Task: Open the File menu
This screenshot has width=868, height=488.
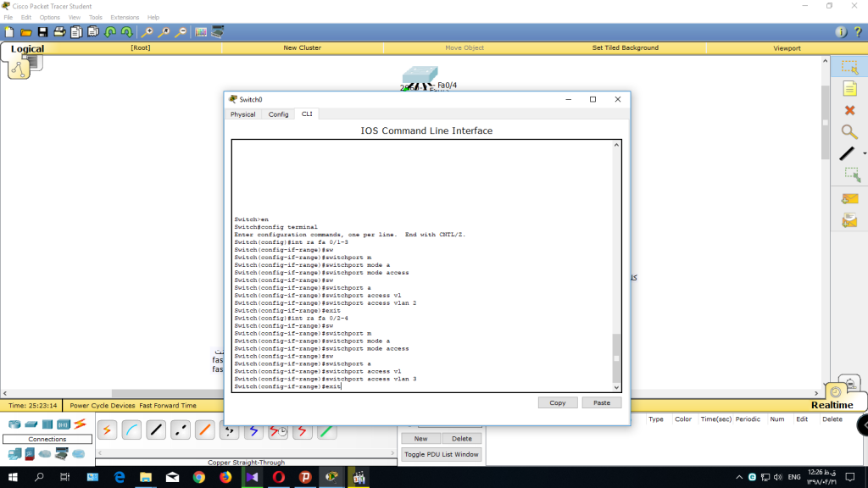Action: (8, 17)
